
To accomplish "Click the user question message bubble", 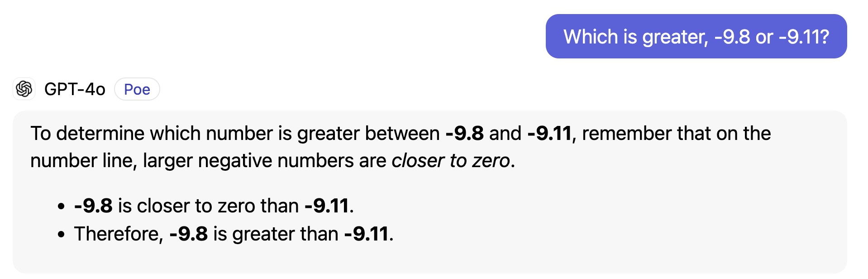I will pyautogui.click(x=696, y=36).
